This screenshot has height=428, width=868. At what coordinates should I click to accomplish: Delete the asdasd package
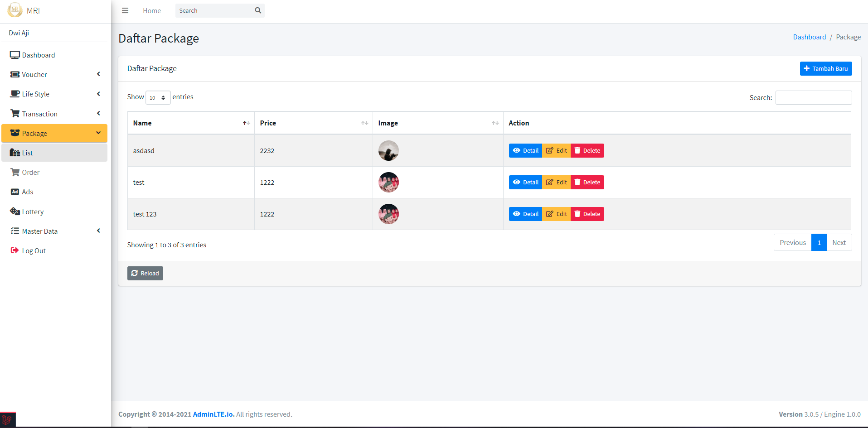(587, 150)
